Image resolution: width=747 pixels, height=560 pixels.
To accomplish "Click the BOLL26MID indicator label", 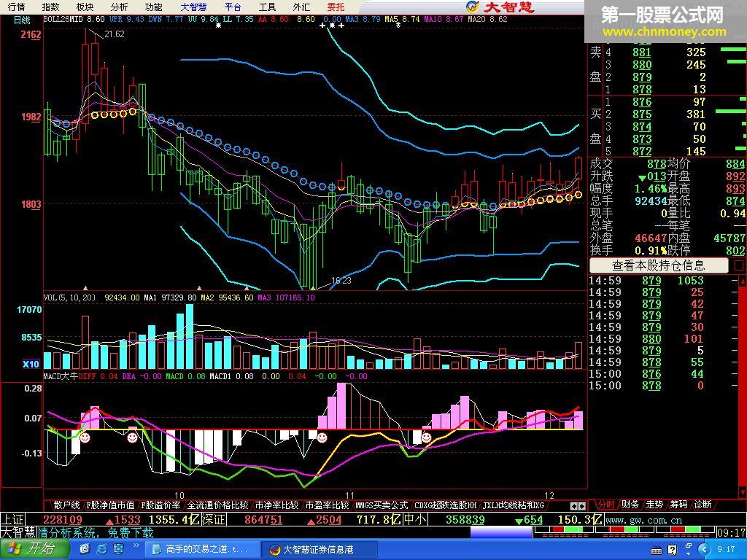I will tap(63, 20).
